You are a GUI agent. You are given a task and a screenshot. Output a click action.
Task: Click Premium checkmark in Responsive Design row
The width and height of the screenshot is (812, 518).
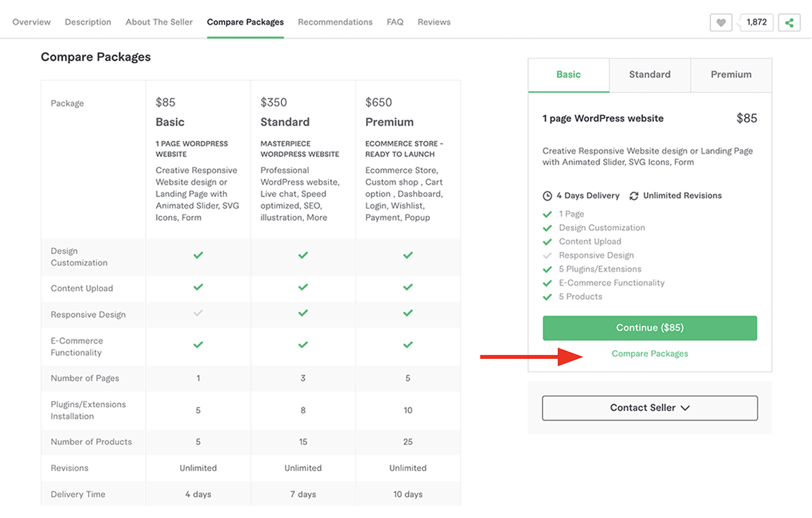408,313
